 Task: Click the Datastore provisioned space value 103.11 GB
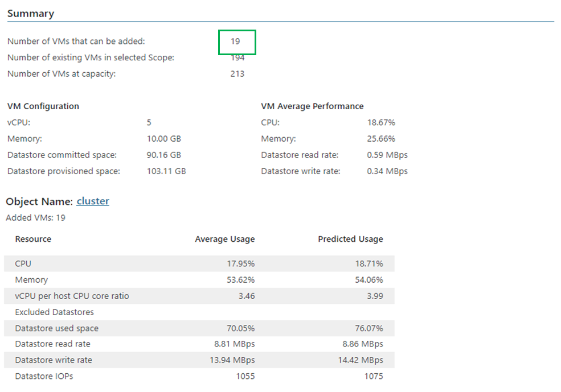coord(166,171)
